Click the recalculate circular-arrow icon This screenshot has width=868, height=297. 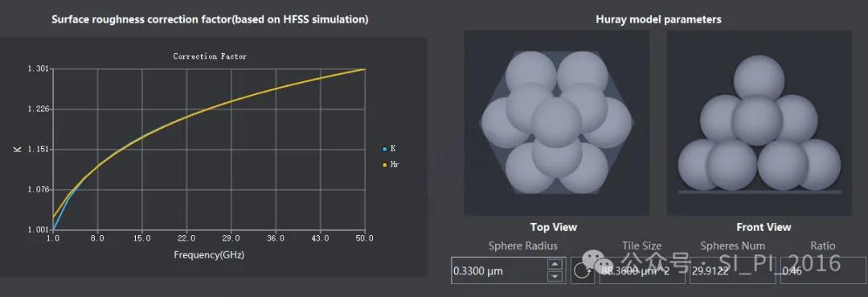tap(583, 271)
